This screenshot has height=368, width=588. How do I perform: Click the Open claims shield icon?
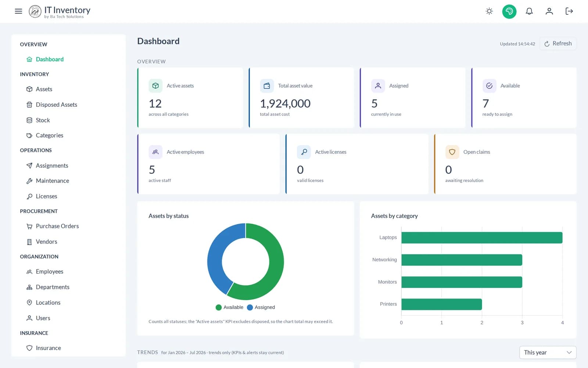tap(452, 152)
